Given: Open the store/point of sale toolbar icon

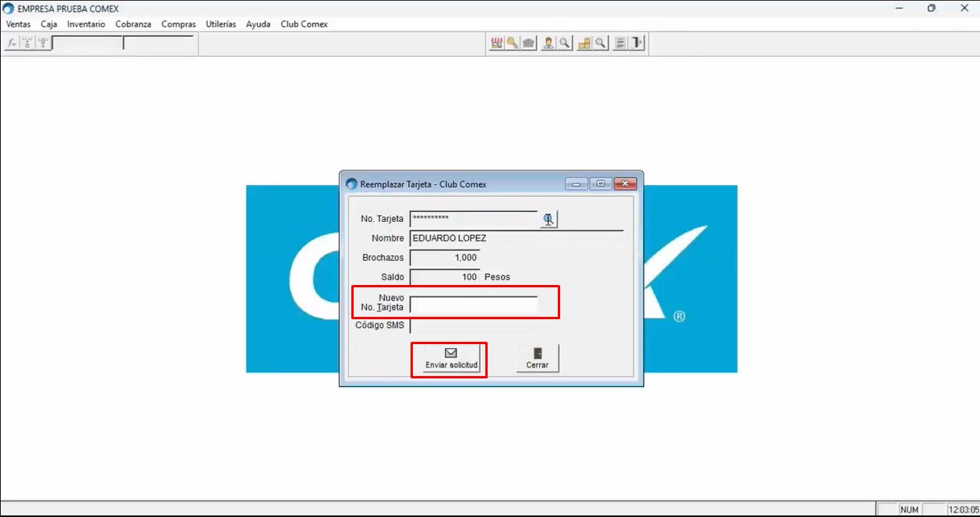Looking at the screenshot, I should coord(496,44).
